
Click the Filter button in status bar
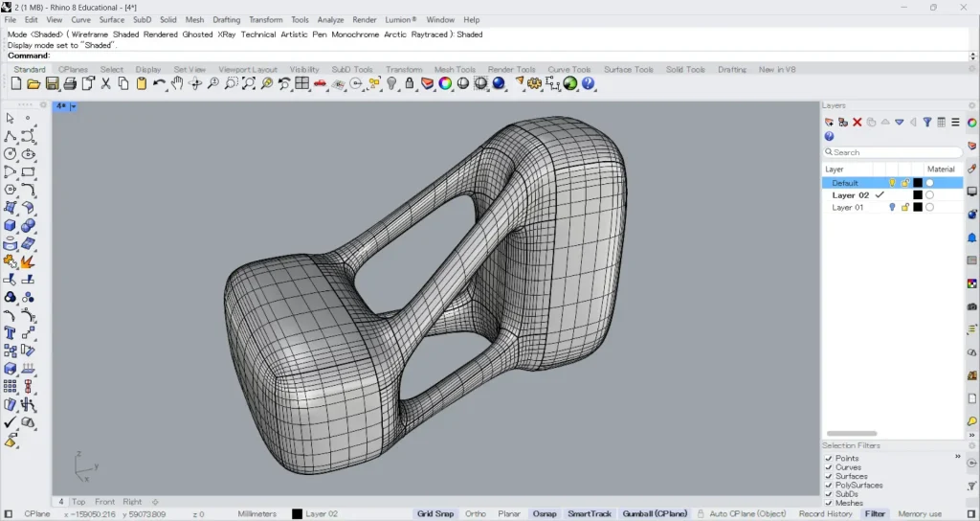click(x=875, y=514)
